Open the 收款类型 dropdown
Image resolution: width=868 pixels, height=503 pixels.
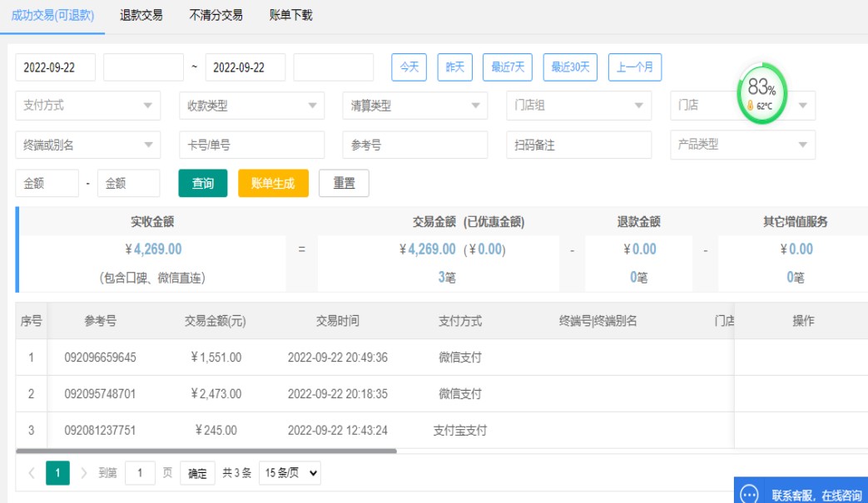coord(251,106)
